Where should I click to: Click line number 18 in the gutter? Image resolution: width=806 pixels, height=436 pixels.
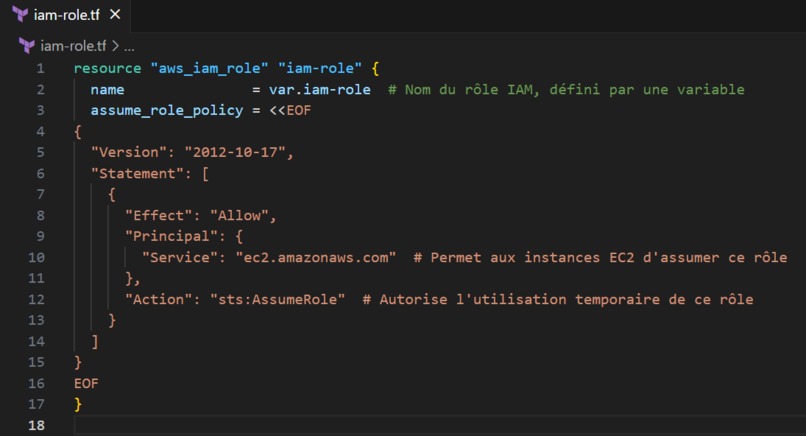coord(36,425)
